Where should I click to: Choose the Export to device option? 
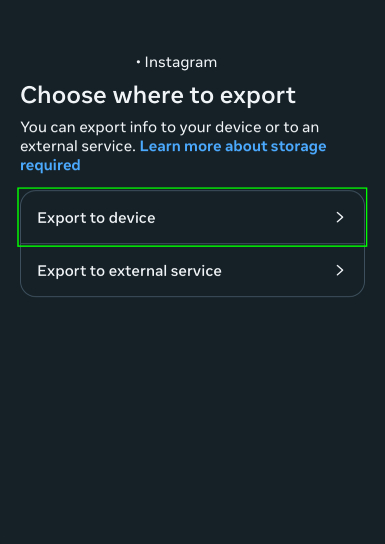click(192, 217)
